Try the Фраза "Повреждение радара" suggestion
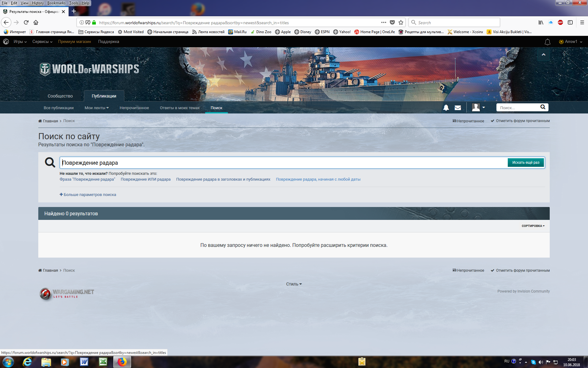The height and width of the screenshot is (368, 588). 87,179
